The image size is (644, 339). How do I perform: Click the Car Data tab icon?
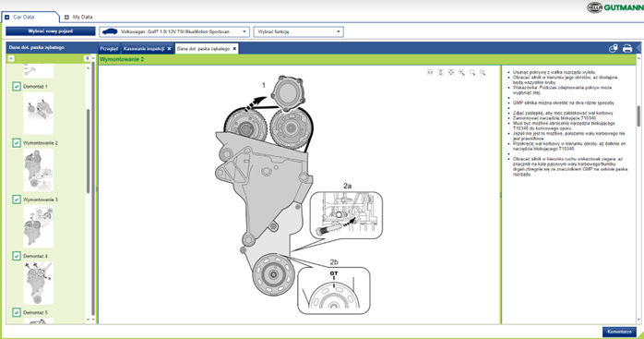pos(7,18)
